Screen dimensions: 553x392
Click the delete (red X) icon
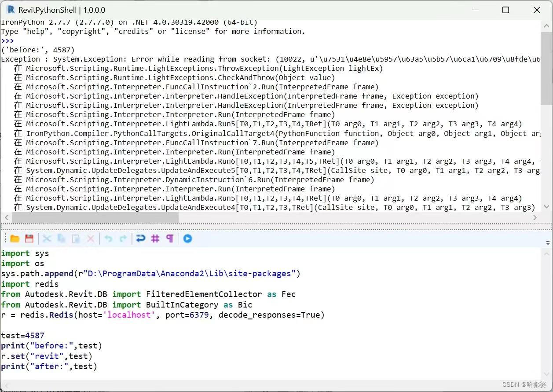pos(90,238)
